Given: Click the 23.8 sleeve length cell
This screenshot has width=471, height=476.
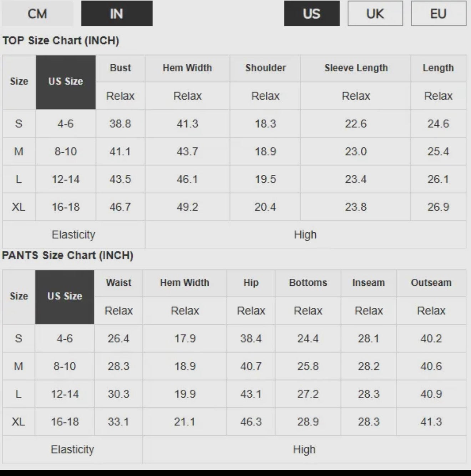Looking at the screenshot, I should point(356,207).
